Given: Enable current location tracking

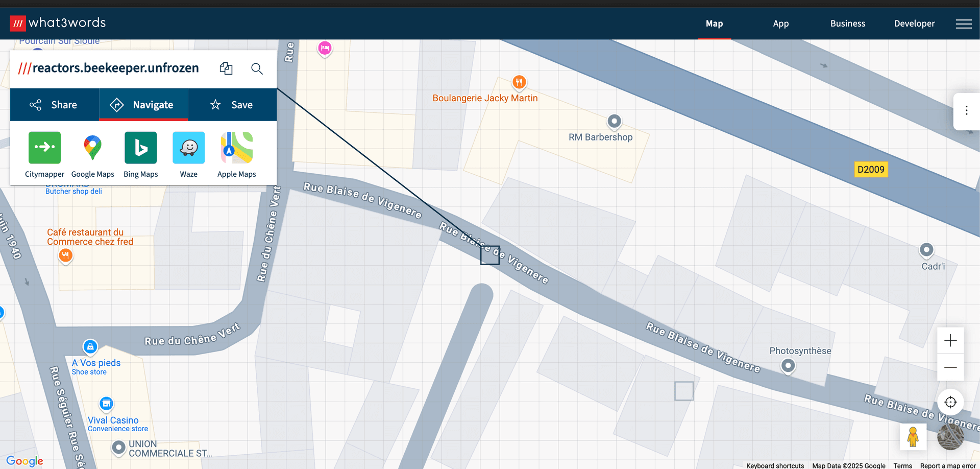Looking at the screenshot, I should click(950, 402).
